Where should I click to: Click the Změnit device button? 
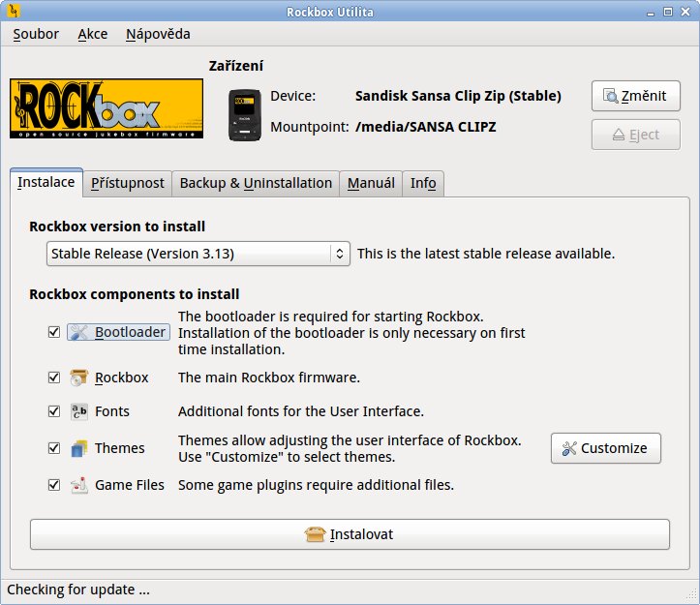point(635,96)
